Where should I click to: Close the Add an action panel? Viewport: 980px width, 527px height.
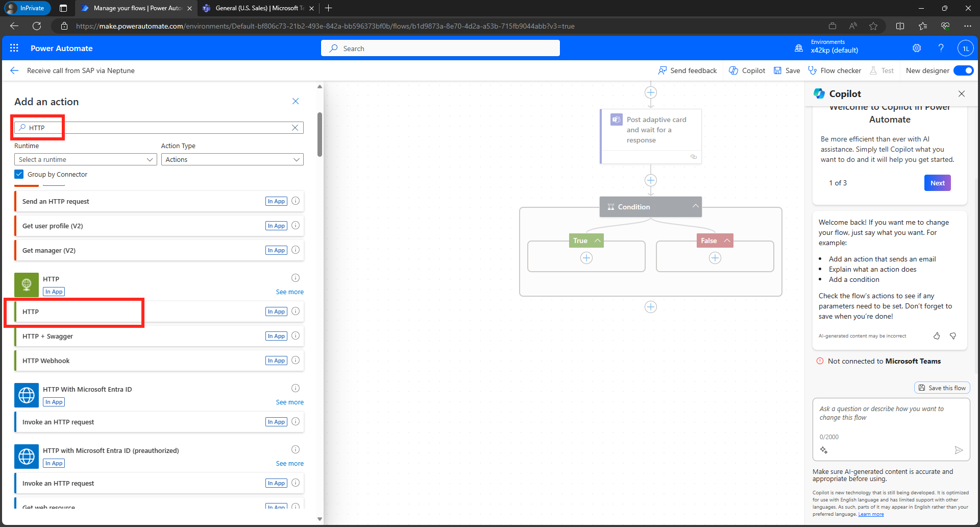[296, 101]
